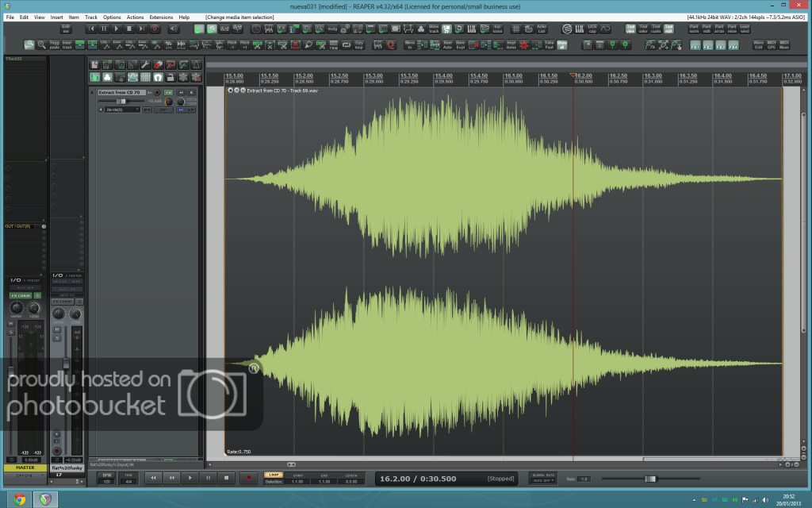The image size is (812, 508).
Task: Open the Extensions menu
Action: (161, 17)
